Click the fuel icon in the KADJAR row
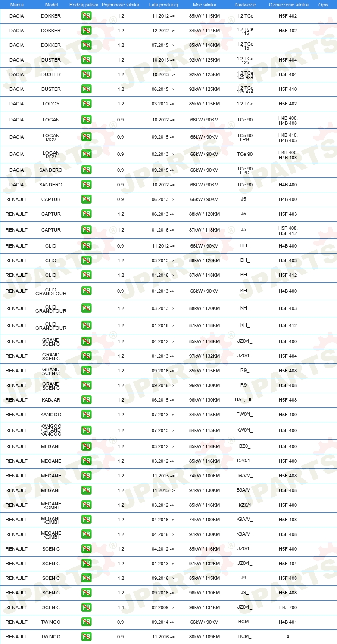Image resolution: width=337 pixels, height=644 pixels. [86, 400]
